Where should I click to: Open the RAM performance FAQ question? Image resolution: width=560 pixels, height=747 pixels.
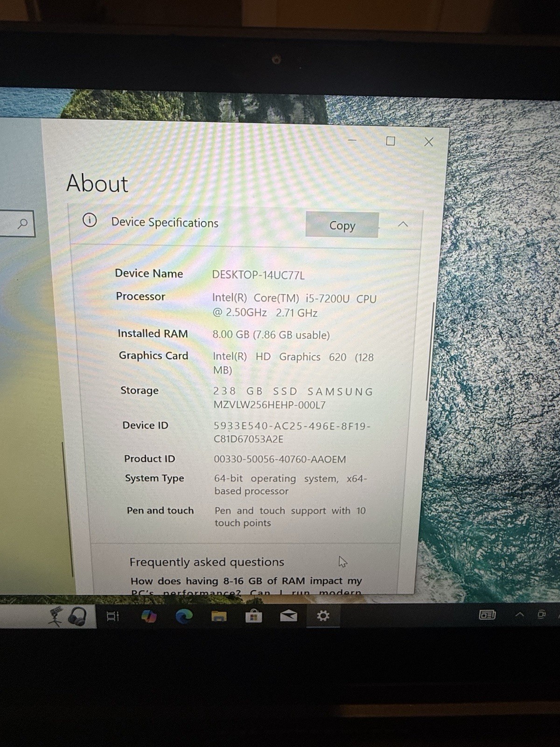click(x=246, y=587)
